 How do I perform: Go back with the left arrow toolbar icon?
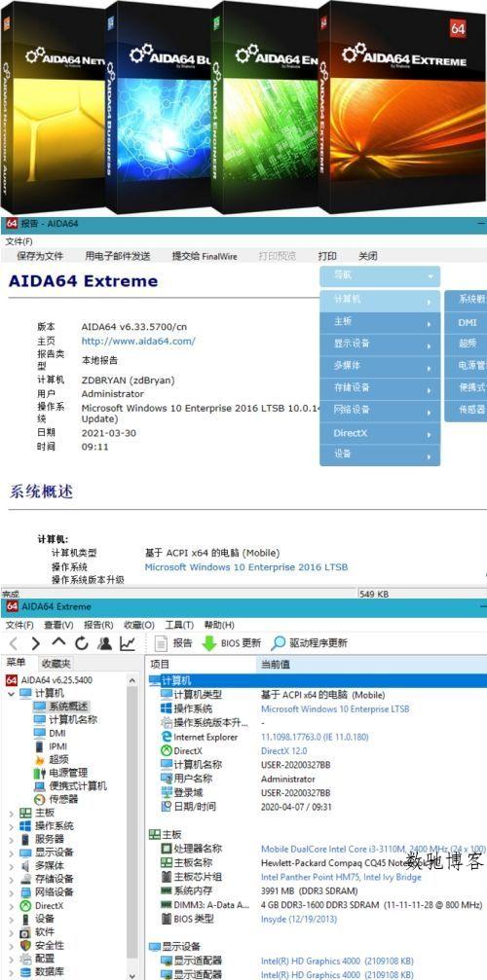point(14,643)
